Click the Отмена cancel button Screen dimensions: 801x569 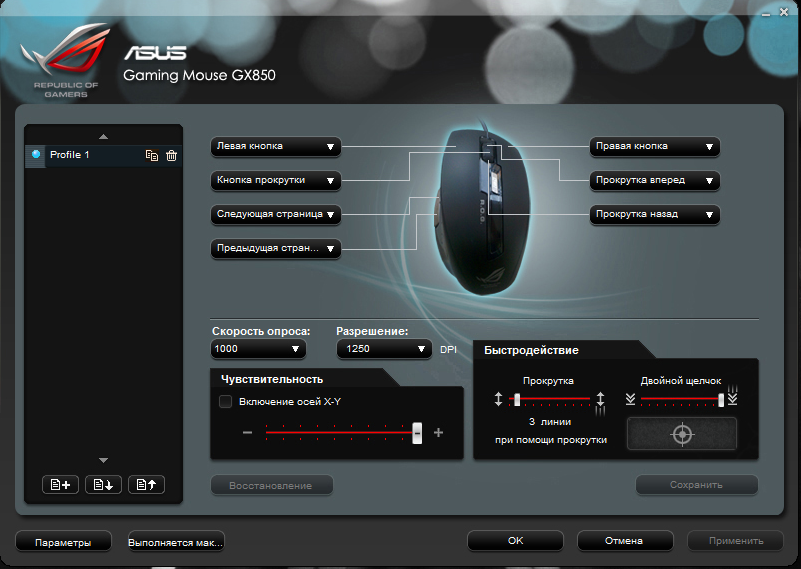(625, 541)
